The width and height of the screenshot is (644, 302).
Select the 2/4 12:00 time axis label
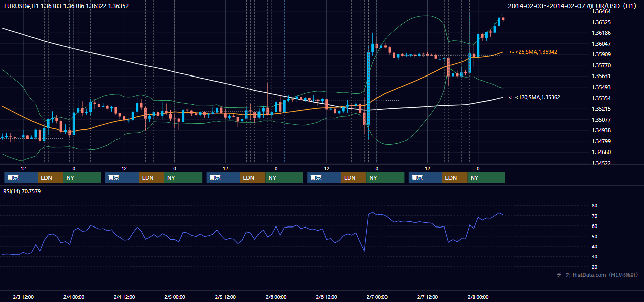tap(124, 297)
